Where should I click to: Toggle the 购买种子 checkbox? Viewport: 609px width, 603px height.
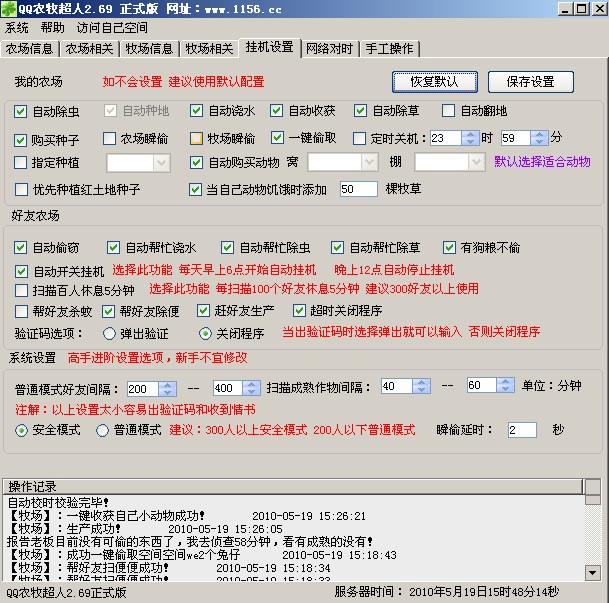pos(20,140)
